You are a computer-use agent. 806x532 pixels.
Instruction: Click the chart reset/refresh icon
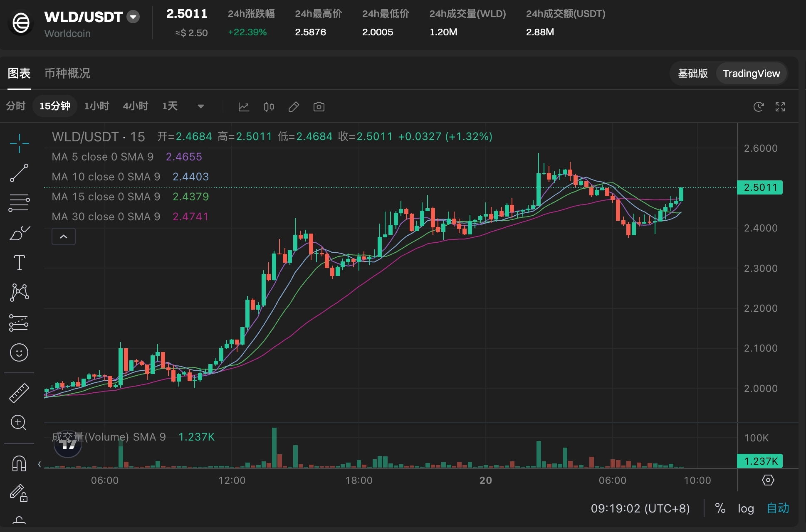pyautogui.click(x=759, y=107)
